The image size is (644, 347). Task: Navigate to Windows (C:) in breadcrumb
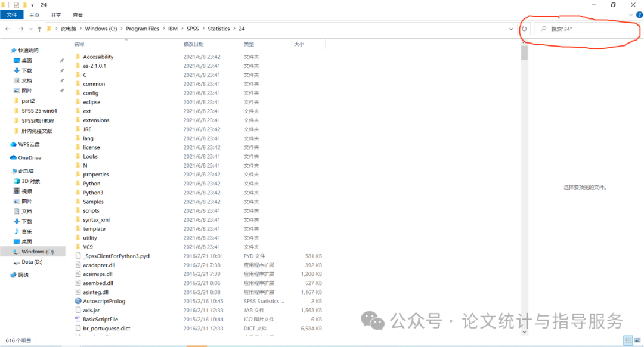click(x=101, y=29)
